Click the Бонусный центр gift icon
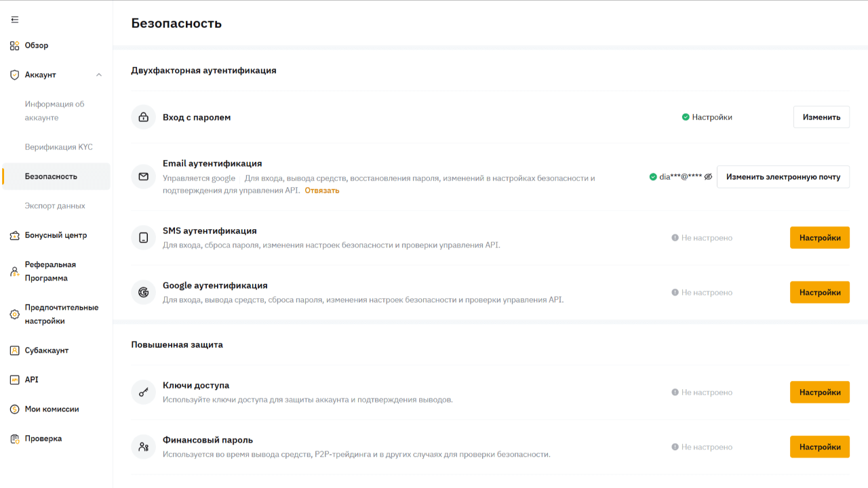The image size is (868, 488). 15,236
